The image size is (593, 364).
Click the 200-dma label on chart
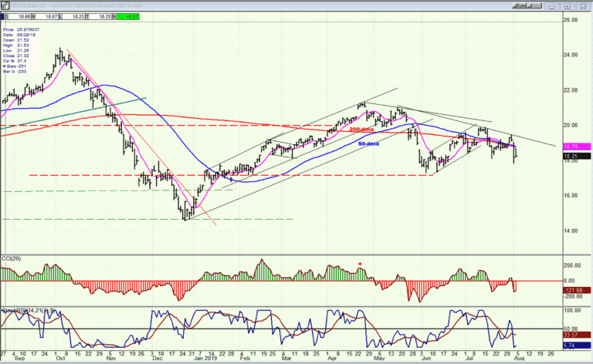click(361, 130)
